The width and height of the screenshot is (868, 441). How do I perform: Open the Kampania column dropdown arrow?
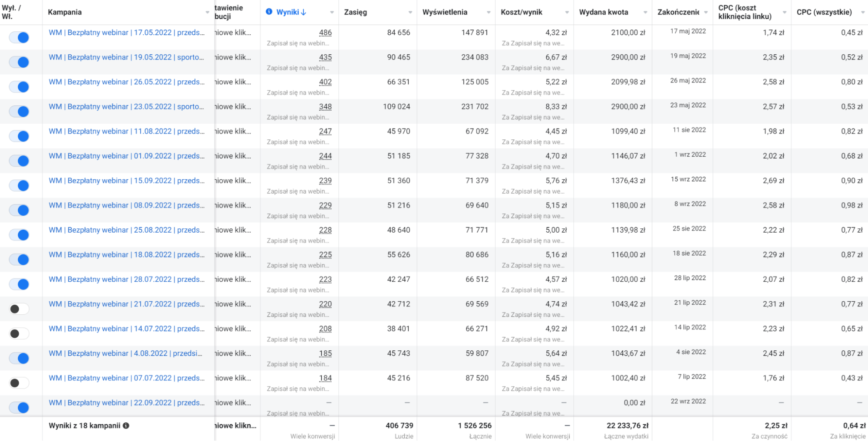(207, 12)
